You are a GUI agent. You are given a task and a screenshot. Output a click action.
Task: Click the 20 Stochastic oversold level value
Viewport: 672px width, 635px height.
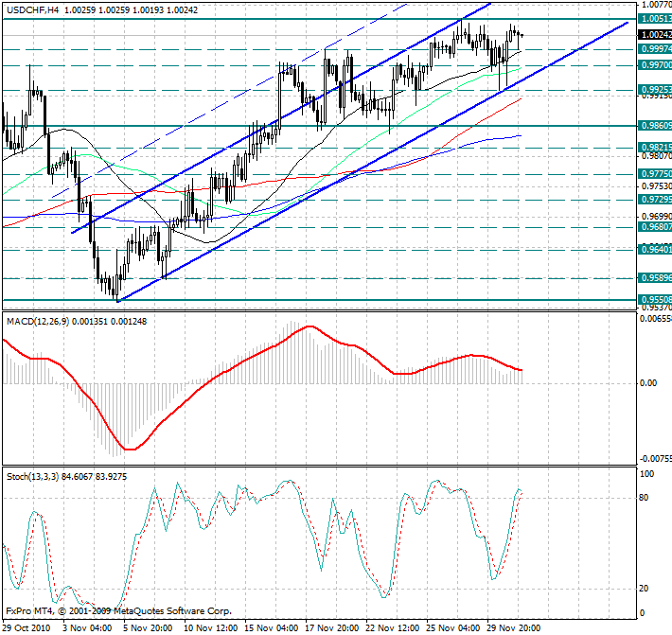[644, 589]
